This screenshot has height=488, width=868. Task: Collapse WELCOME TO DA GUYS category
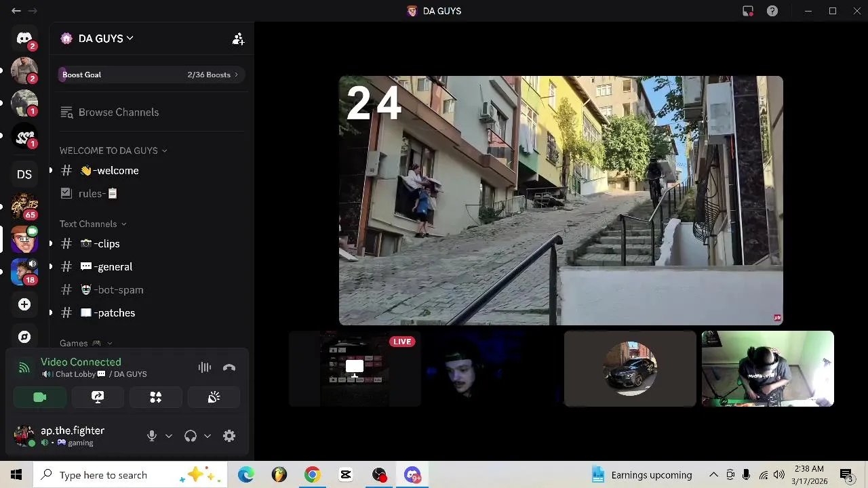tap(113, 150)
